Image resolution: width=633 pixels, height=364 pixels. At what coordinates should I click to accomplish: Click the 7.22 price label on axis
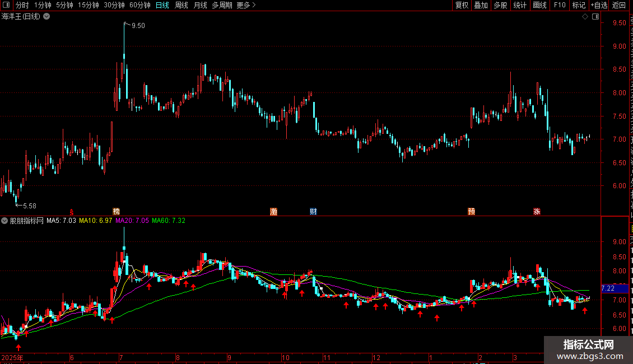(x=608, y=288)
